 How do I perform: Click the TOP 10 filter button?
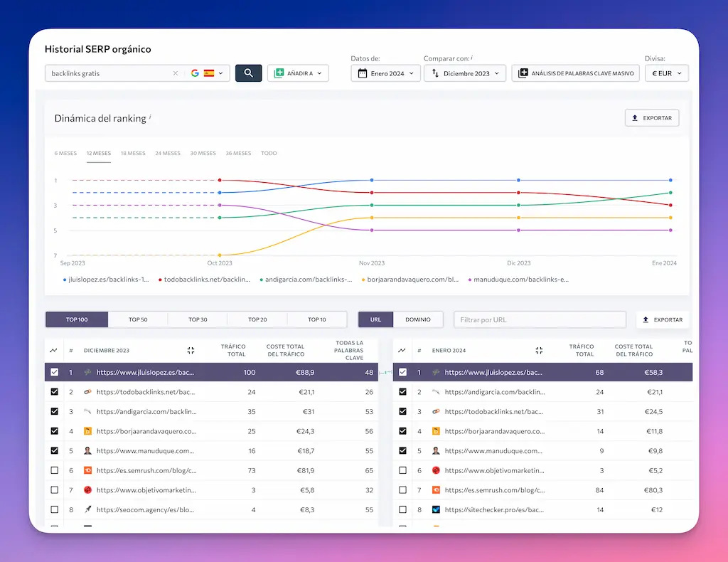pos(316,319)
